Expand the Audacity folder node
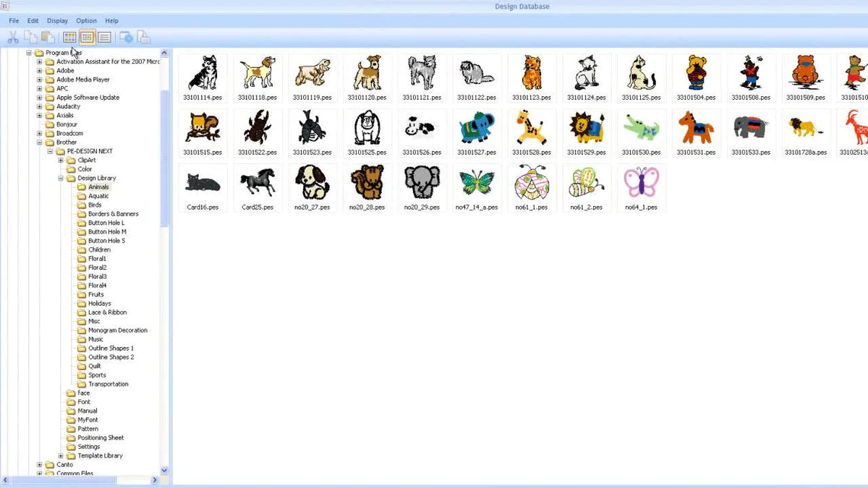The image size is (868, 488). 40,106
